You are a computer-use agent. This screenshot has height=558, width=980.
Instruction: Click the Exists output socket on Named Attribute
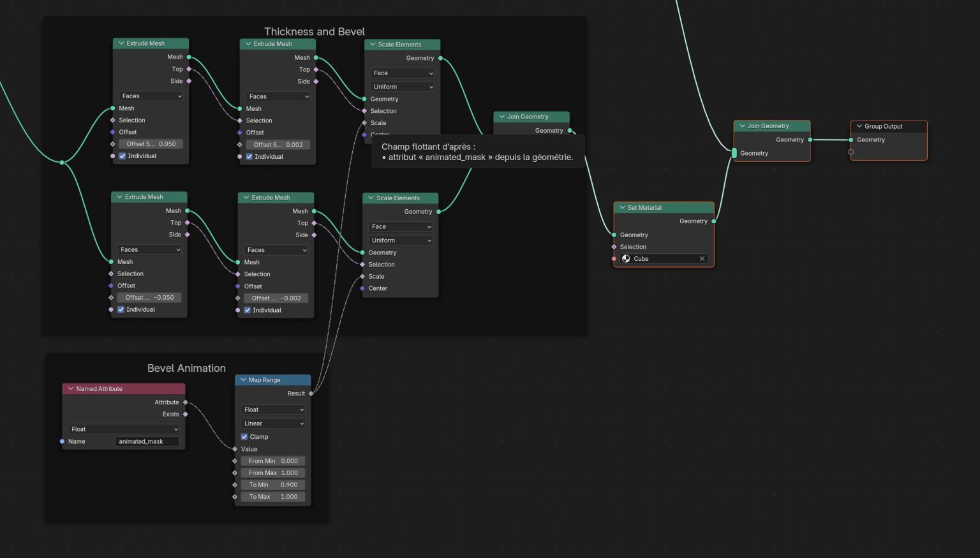coord(186,415)
